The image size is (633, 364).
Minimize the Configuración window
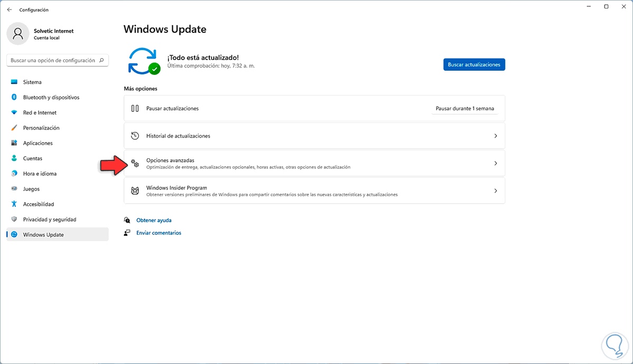click(x=589, y=6)
